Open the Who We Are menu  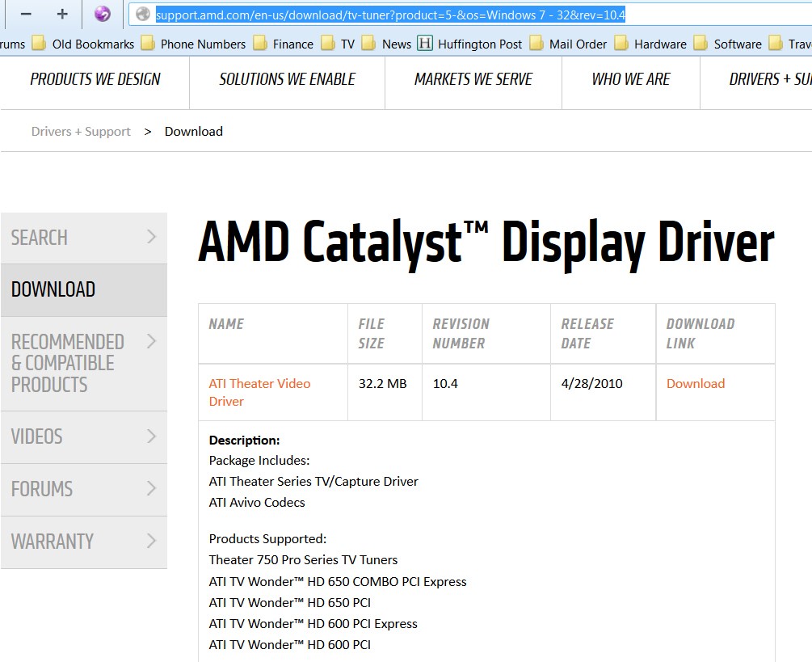[631, 79]
